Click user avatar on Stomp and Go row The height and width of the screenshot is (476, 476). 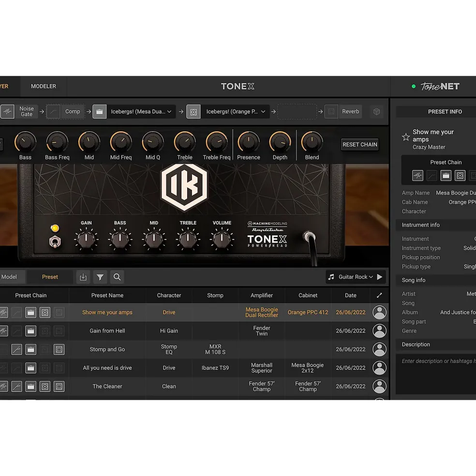click(379, 349)
